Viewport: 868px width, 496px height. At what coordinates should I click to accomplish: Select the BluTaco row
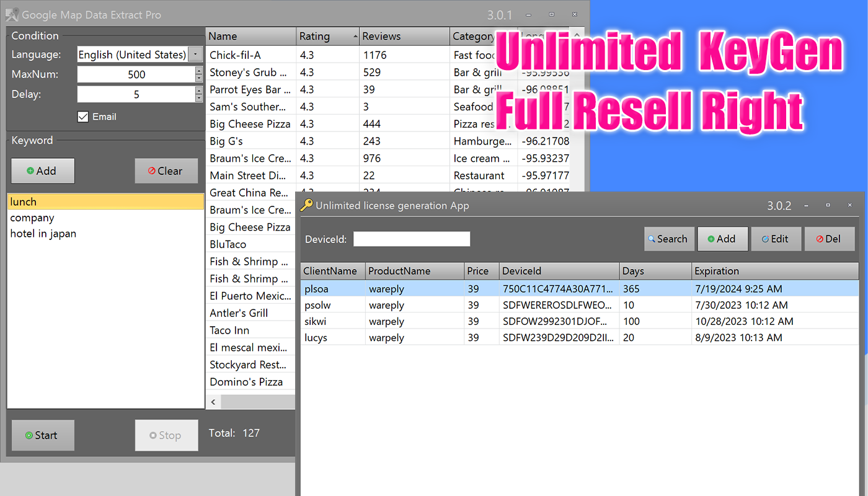(250, 244)
